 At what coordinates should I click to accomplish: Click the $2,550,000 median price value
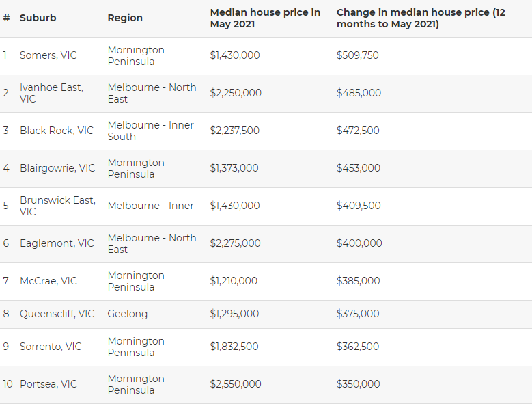pyautogui.click(x=236, y=384)
